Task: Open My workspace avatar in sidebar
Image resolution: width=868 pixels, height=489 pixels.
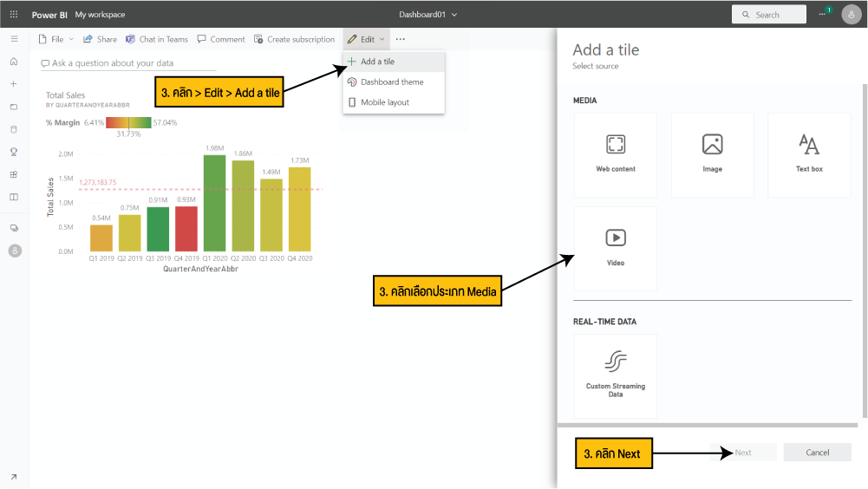Action: tap(15, 251)
